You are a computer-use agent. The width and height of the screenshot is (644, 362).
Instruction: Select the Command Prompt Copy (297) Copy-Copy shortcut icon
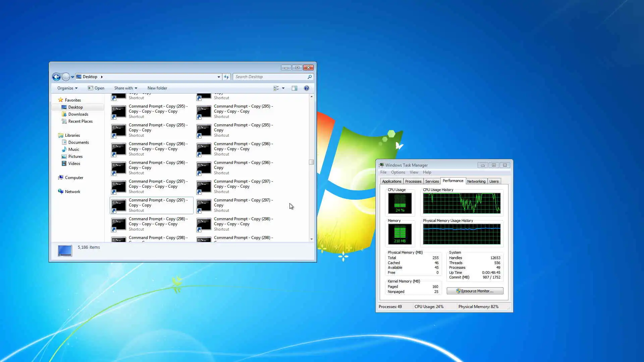[x=118, y=205]
